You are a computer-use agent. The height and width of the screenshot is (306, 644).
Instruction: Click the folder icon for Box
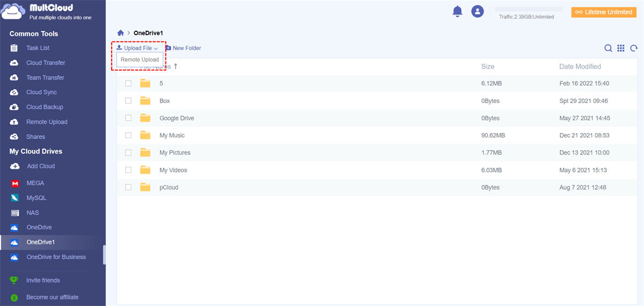tap(145, 100)
